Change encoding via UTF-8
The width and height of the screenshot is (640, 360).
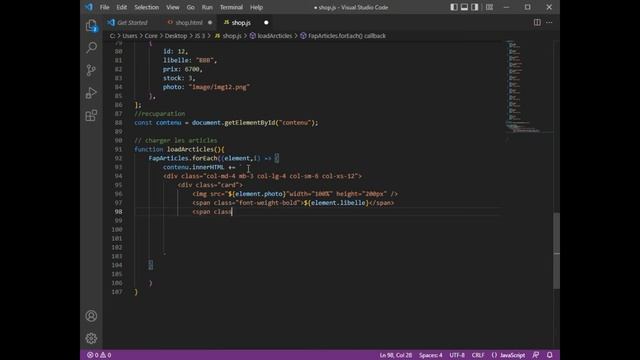pos(457,355)
